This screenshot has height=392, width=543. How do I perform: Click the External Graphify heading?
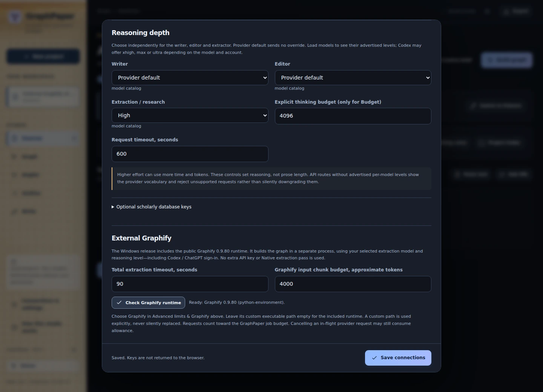(141, 238)
